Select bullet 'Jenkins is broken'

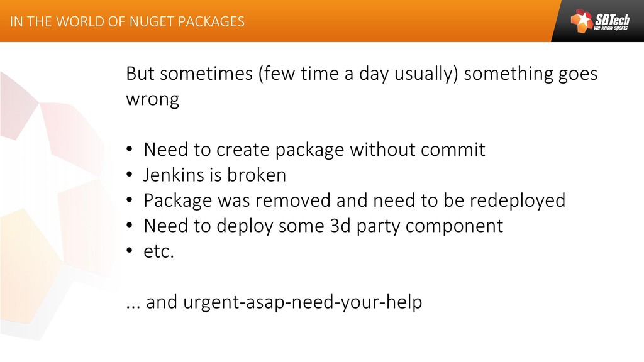214,175
